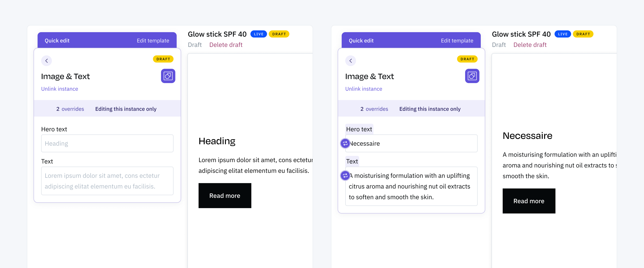Click 'Unlink instance' link in right quick edit panel
The width and height of the screenshot is (644, 268).
tap(363, 88)
